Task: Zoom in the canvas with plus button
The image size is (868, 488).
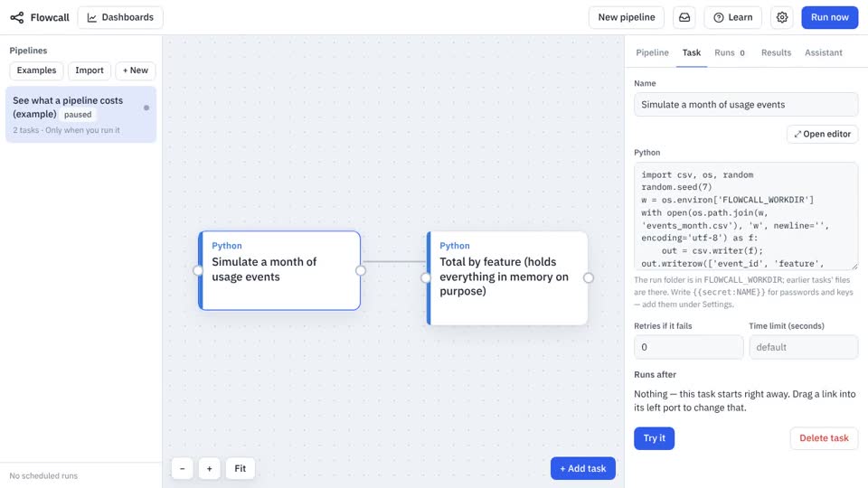Action: (209, 469)
